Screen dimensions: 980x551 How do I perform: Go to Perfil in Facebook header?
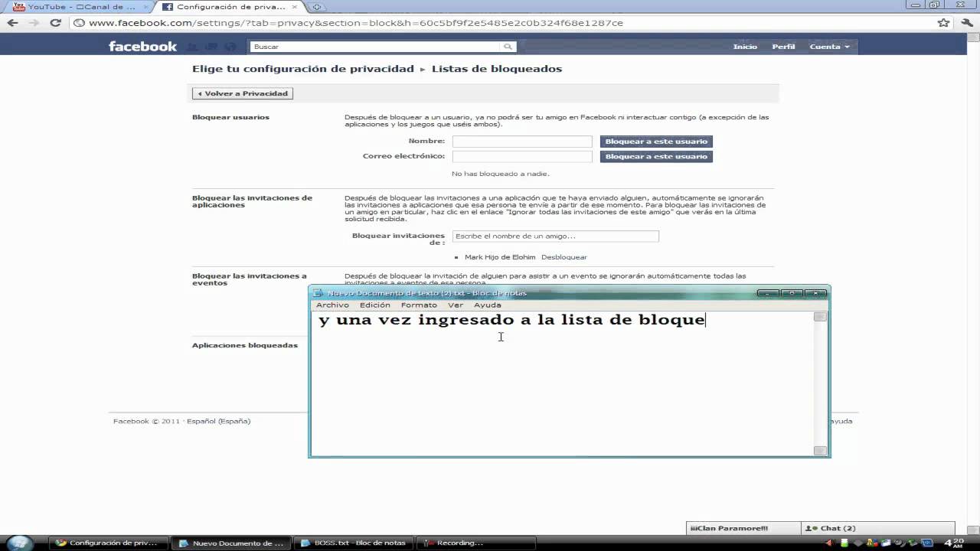pos(783,47)
